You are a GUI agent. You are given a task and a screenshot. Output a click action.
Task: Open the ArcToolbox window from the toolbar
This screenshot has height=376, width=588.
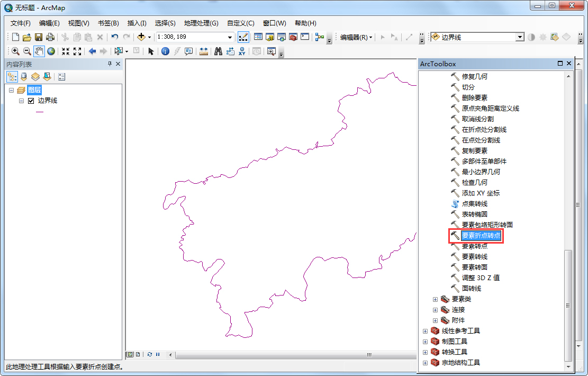293,37
